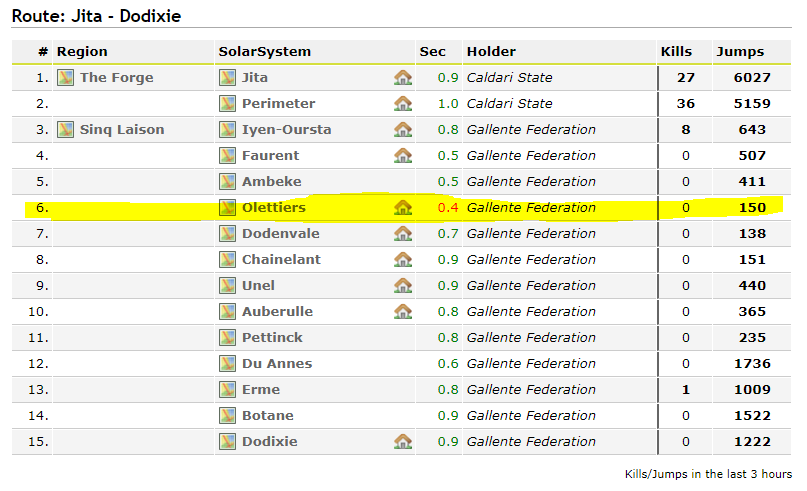The image size is (807, 491).
Task: Click the map icon beside Perimeter
Action: 227,103
